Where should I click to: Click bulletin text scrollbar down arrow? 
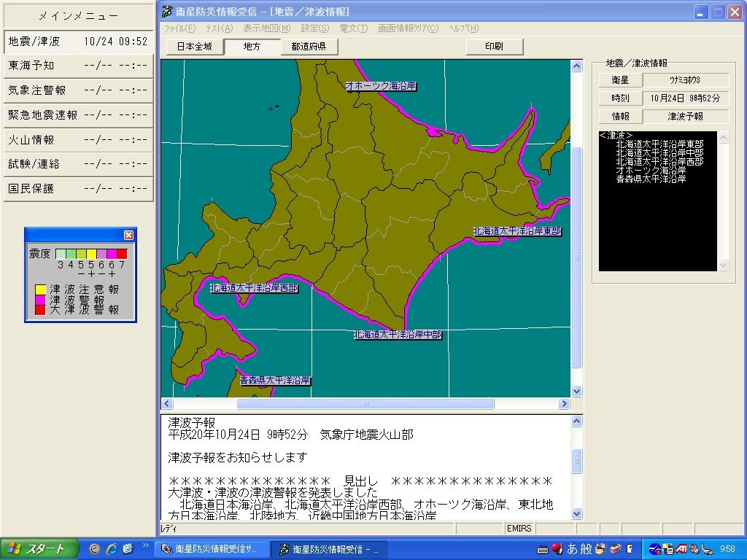[576, 513]
